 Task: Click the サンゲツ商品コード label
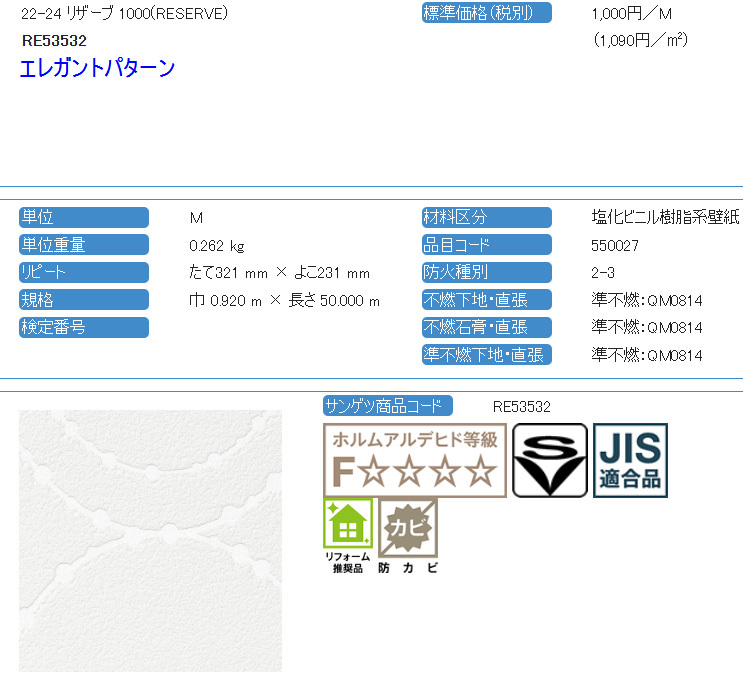click(388, 406)
